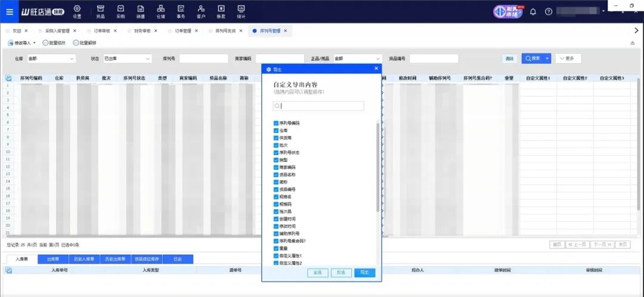Click the search magnifier in export dialog

[x=277, y=106]
